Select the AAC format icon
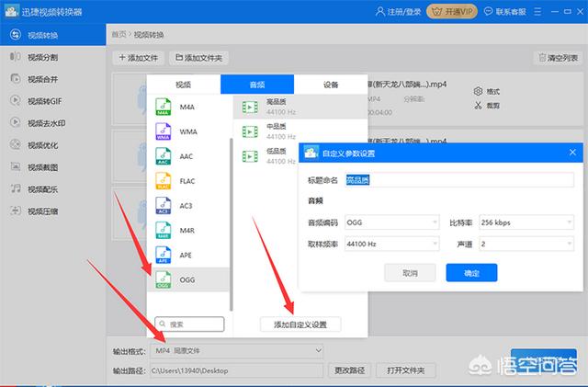 pos(164,156)
